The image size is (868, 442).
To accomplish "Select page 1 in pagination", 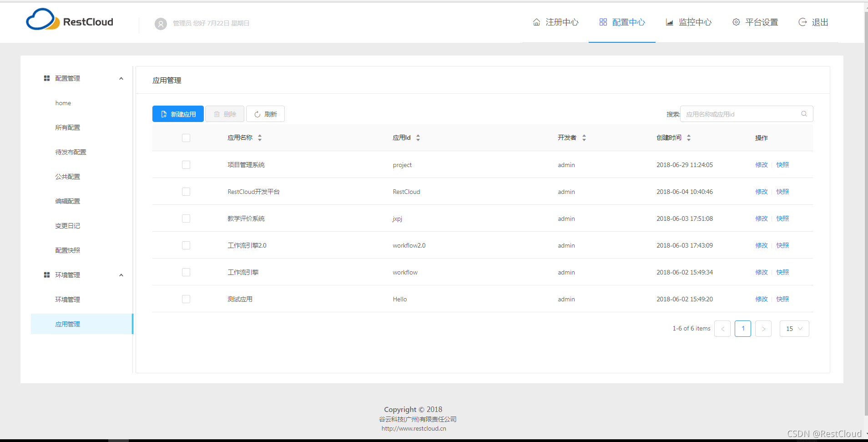I will pos(743,329).
